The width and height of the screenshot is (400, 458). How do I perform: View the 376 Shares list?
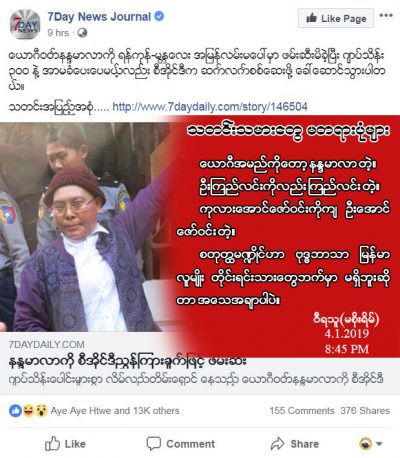(x=365, y=411)
